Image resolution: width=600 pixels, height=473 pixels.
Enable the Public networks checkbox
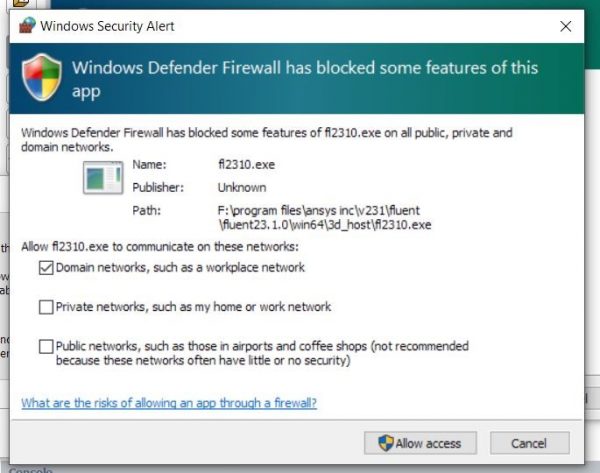(x=46, y=347)
